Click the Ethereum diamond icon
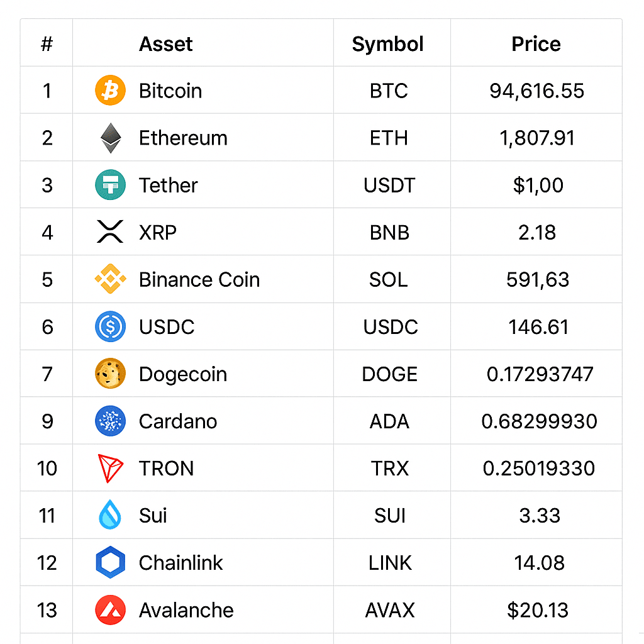 pos(111,138)
